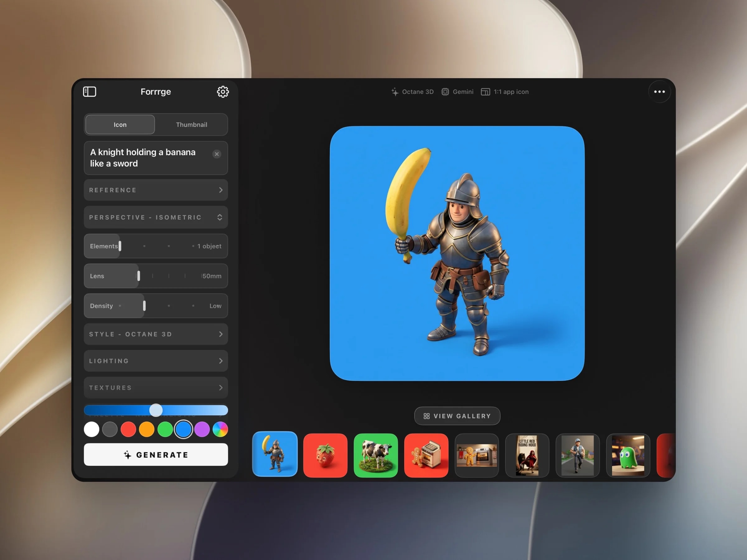Expand the Style - Octane 3D section
This screenshot has width=747, height=560.
pyautogui.click(x=156, y=334)
